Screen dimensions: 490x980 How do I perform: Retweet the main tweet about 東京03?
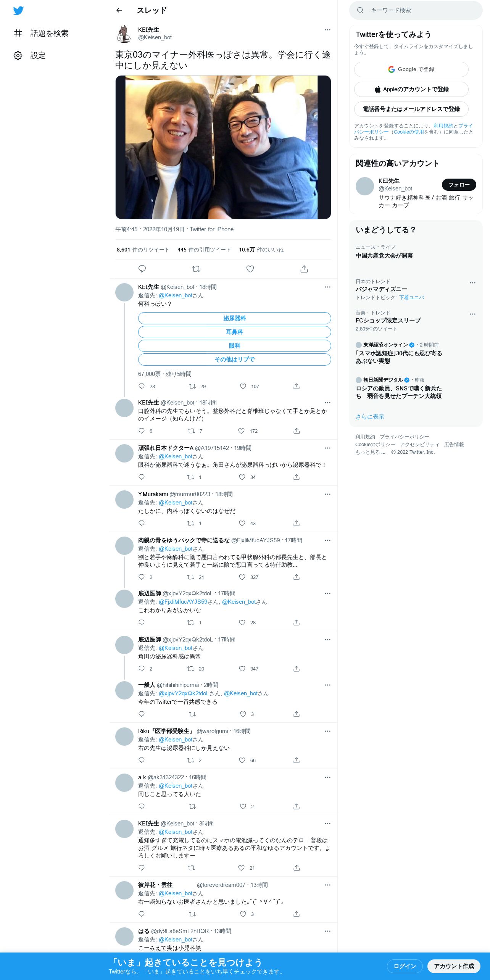(196, 269)
